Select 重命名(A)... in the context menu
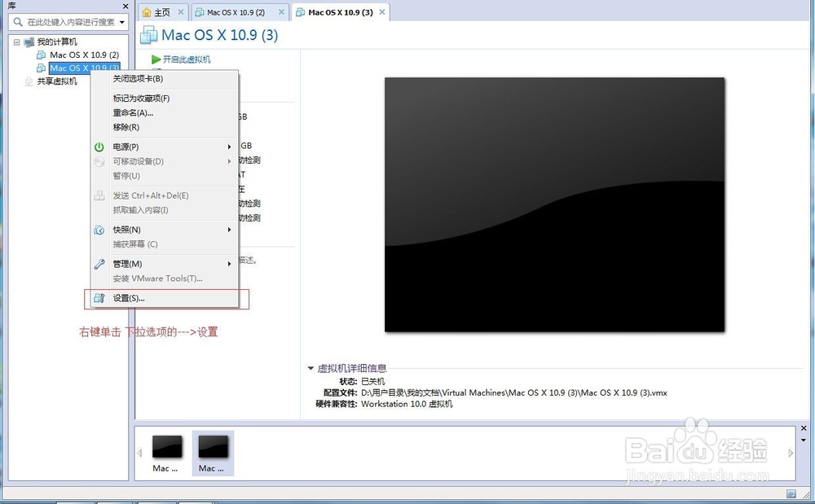 tap(133, 112)
